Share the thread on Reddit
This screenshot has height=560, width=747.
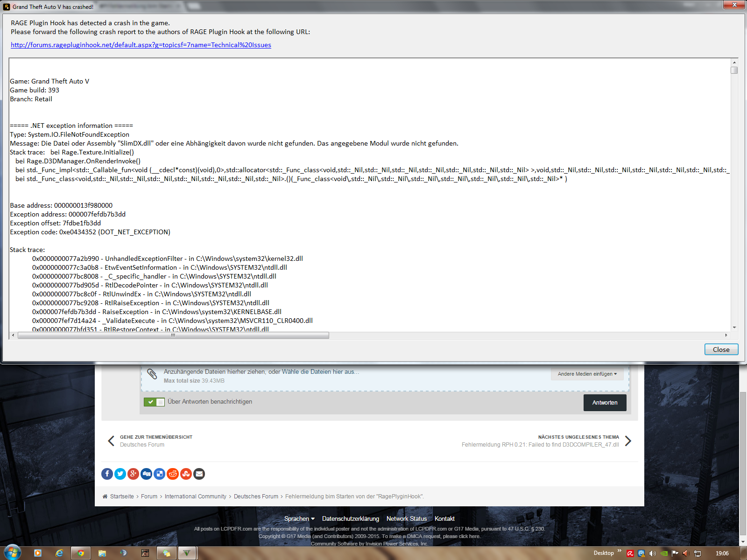(x=173, y=474)
